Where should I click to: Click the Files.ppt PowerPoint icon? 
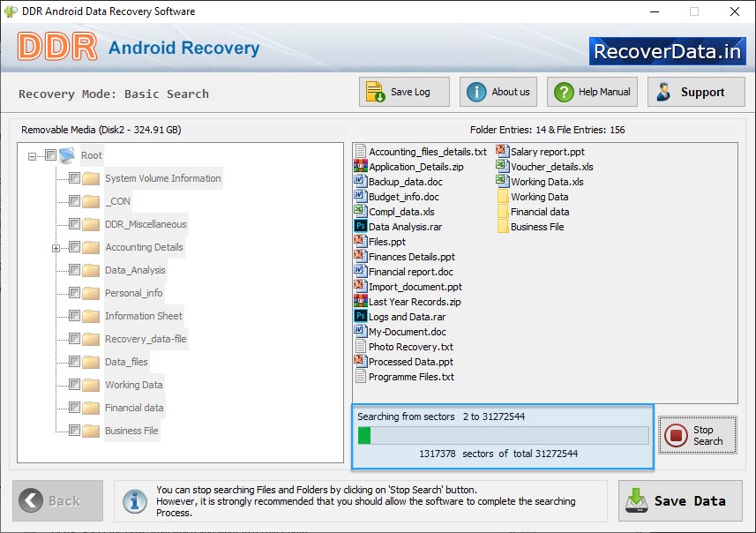tap(360, 241)
